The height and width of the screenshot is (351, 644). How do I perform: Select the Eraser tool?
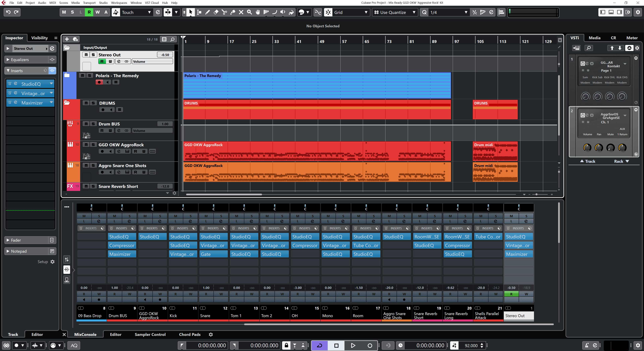[x=216, y=12]
